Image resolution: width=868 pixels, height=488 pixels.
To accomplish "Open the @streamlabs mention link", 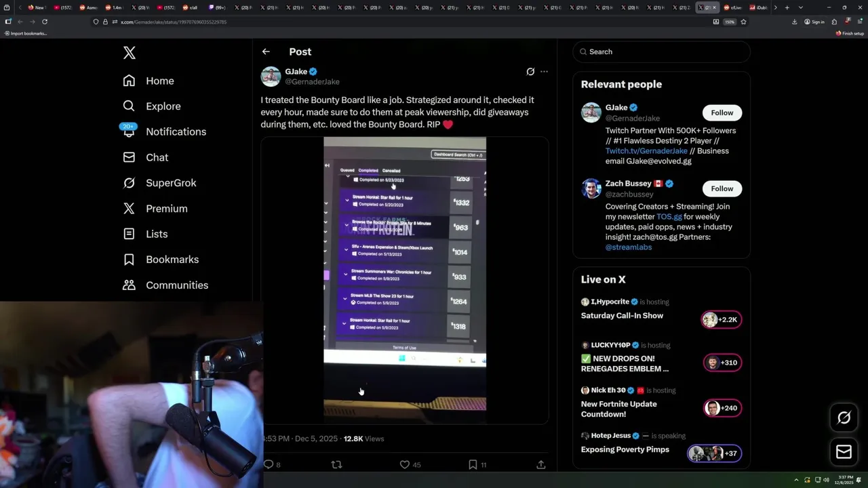I will point(629,247).
